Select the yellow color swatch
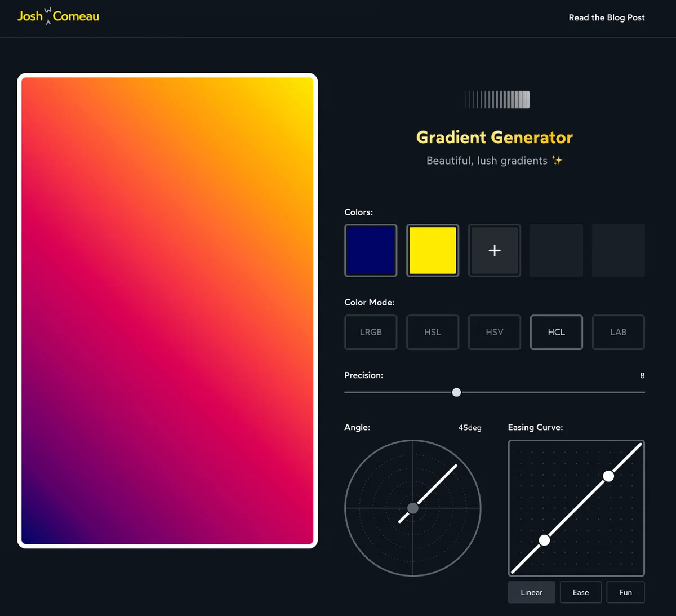 click(433, 250)
